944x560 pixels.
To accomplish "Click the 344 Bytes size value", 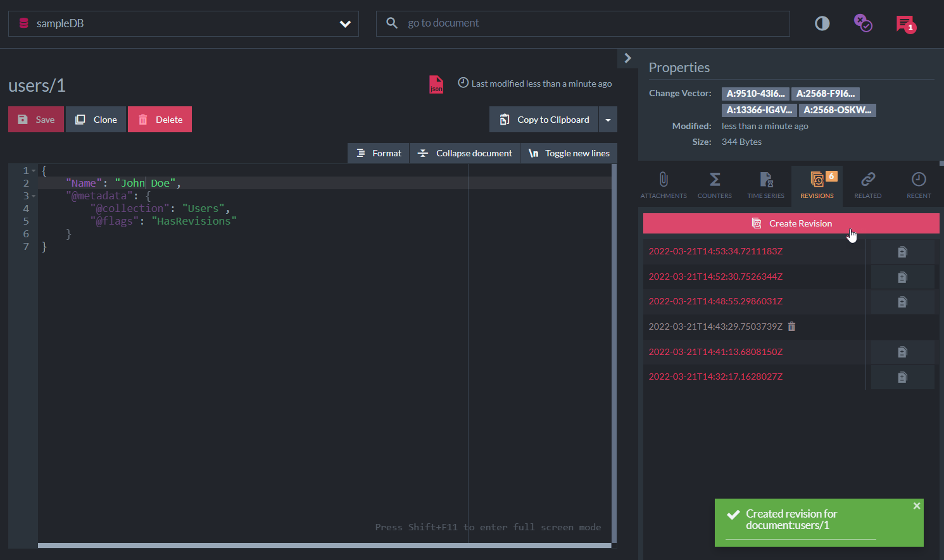I will (741, 142).
